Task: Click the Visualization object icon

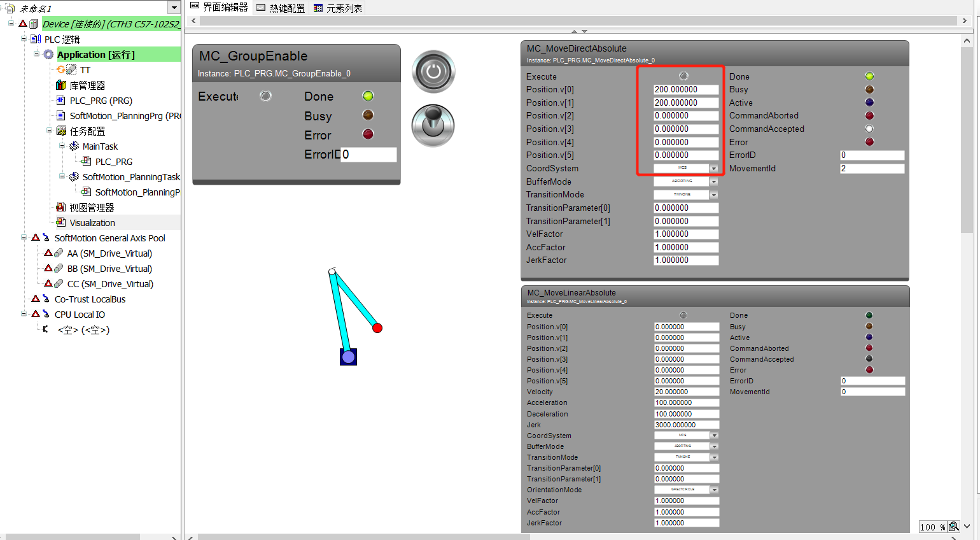Action: coord(61,223)
